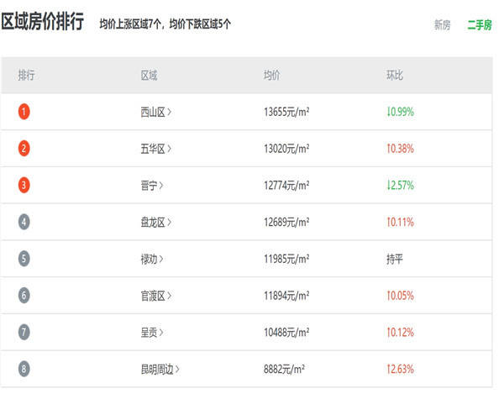Open the 禄劝 district link
Screen dimensions: 504x420
152,259
